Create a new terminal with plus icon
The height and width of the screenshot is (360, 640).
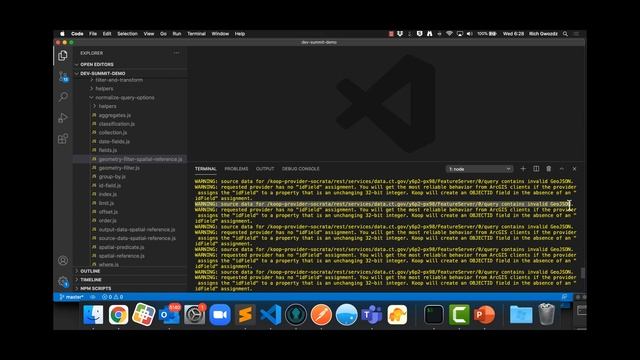pos(523,169)
